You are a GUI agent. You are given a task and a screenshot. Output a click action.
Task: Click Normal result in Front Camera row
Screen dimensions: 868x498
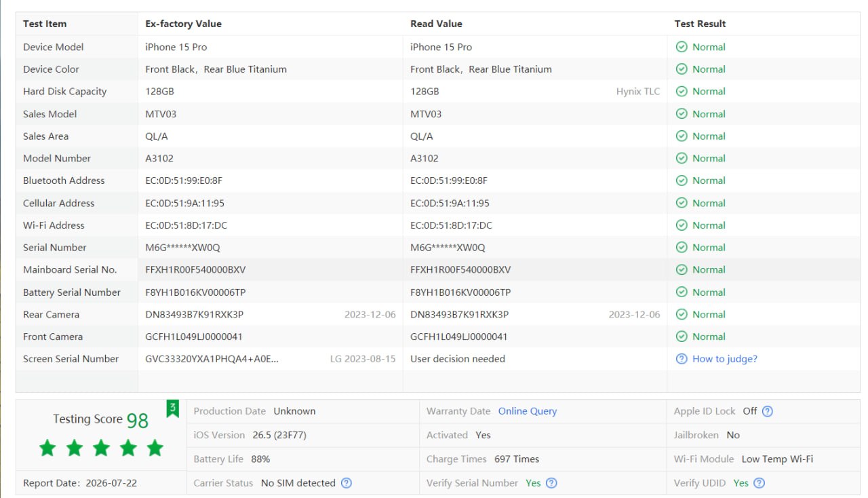(709, 337)
